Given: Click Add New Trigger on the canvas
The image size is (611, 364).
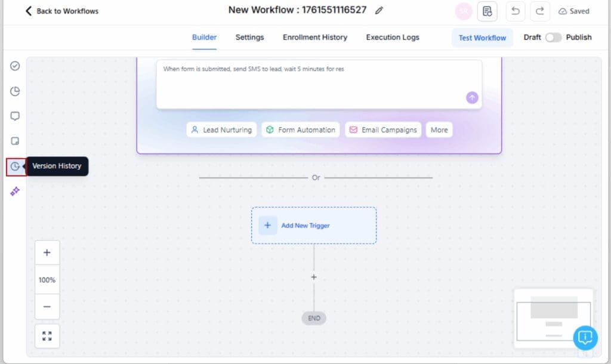Looking at the screenshot, I should click(x=314, y=226).
